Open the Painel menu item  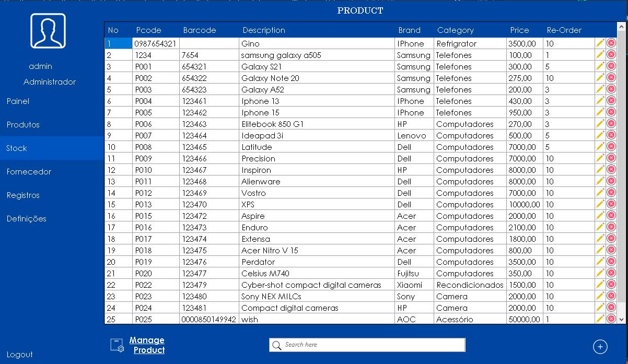[x=18, y=101]
